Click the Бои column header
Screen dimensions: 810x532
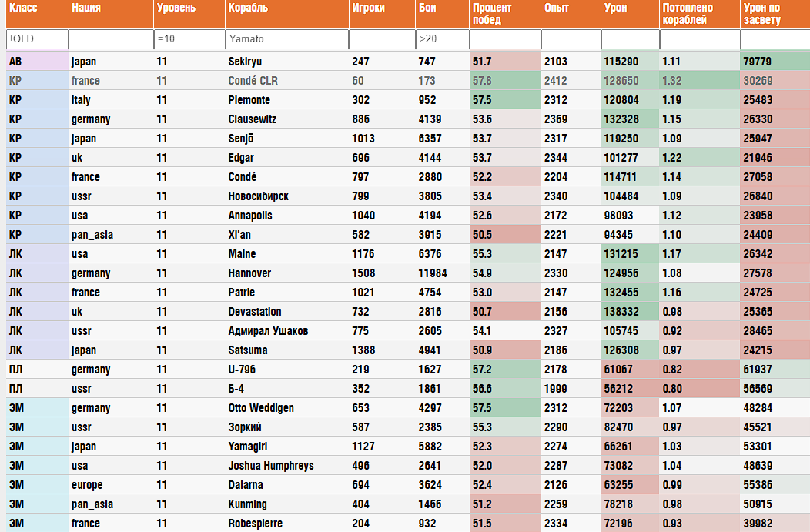pyautogui.click(x=427, y=8)
